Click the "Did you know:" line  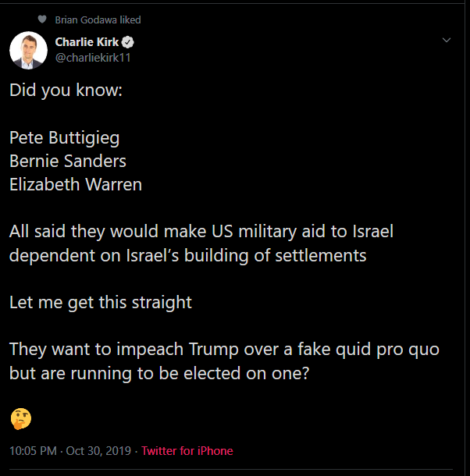tap(66, 90)
